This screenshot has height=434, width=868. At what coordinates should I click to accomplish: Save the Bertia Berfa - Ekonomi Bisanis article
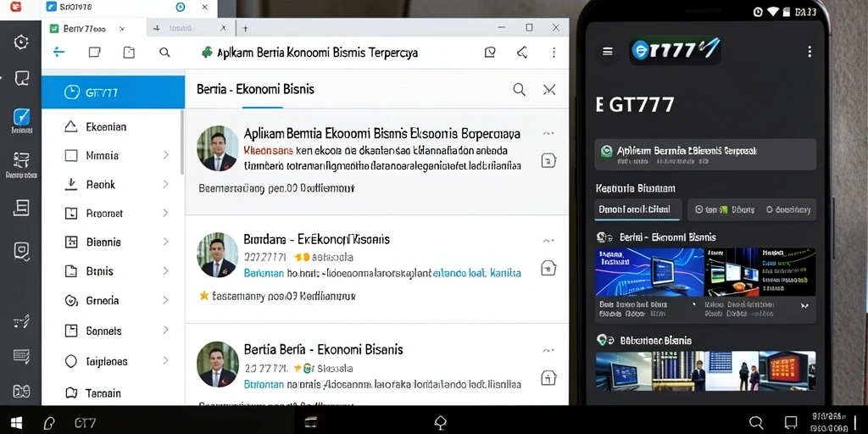(x=548, y=377)
